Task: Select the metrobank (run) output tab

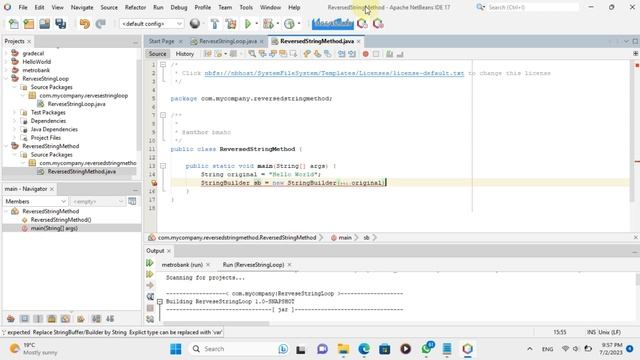Action: [182, 264]
